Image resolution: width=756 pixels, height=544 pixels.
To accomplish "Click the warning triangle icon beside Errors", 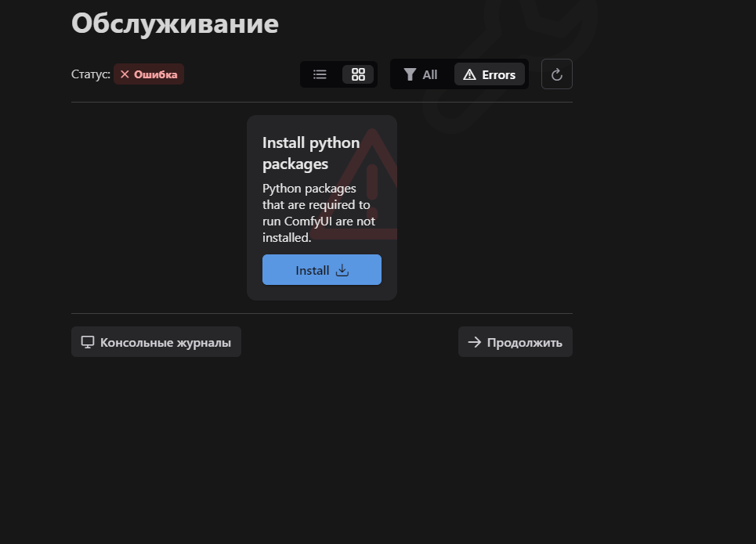I will [x=469, y=74].
